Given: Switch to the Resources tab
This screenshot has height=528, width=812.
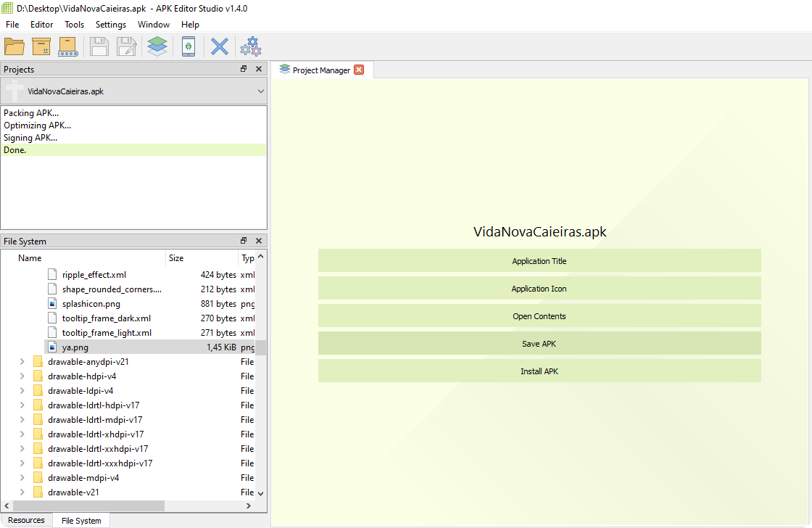Looking at the screenshot, I should (x=27, y=520).
